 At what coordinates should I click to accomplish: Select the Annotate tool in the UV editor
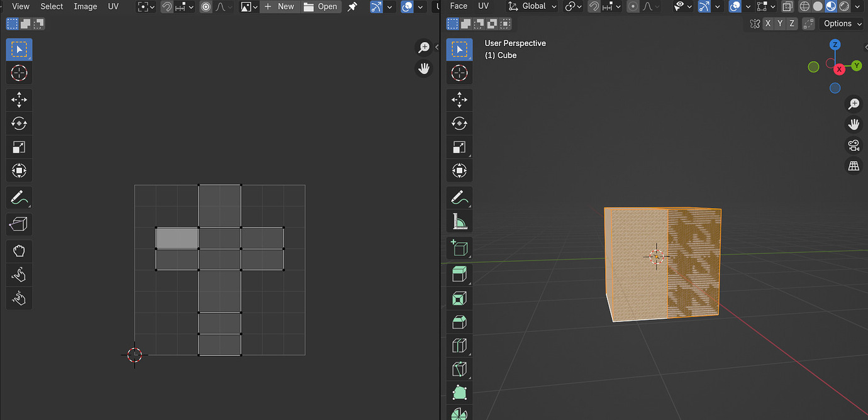point(19,197)
